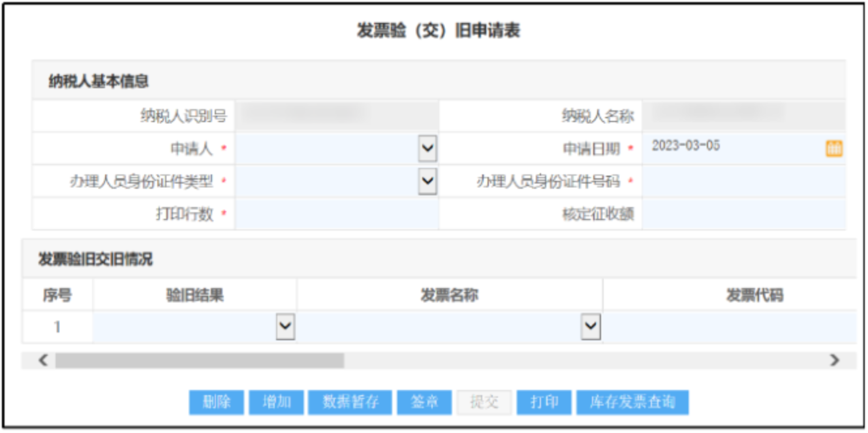Click the 办理人员身份证件号码 input field
This screenshot has width=868, height=433.
pyautogui.click(x=743, y=182)
